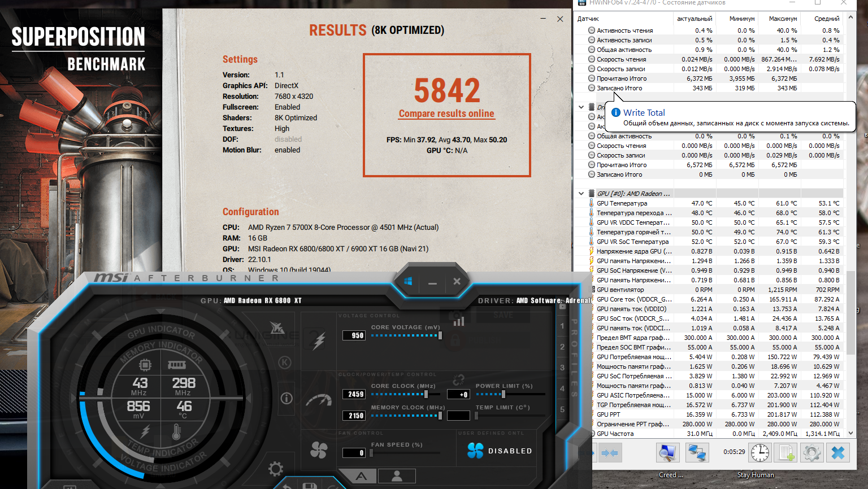Click the Минимум column header
The image size is (868, 489).
737,19
